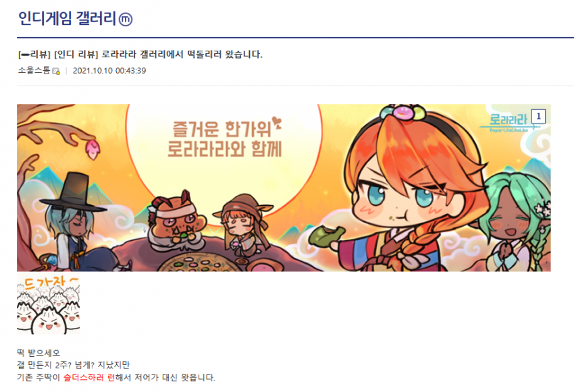Image resolution: width=574 pixels, height=392 pixels.
Task: Click the gallog icon next to 소울스톰
Action: click(56, 71)
